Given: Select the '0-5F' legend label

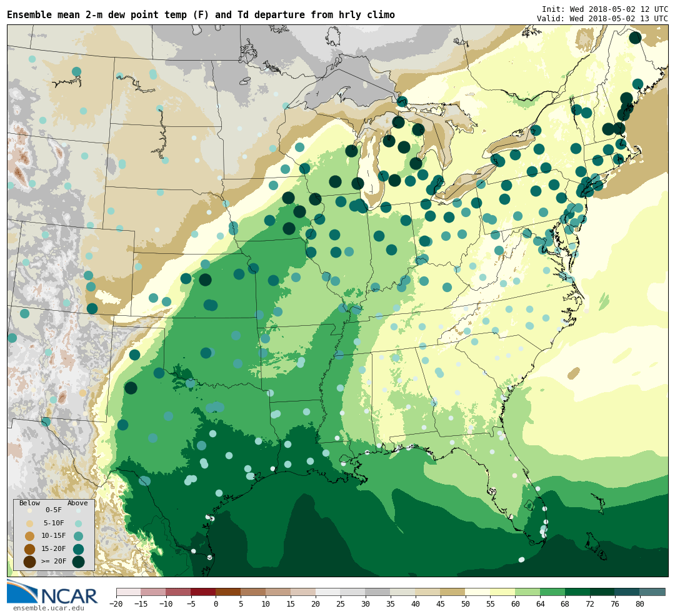Looking at the screenshot, I should coord(54,510).
